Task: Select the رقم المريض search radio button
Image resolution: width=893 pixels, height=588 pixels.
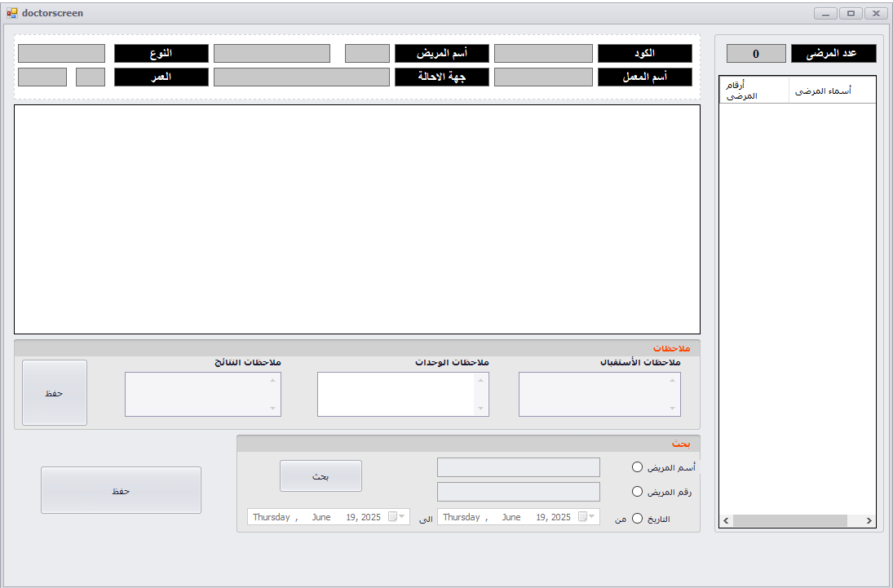Action: [636, 491]
